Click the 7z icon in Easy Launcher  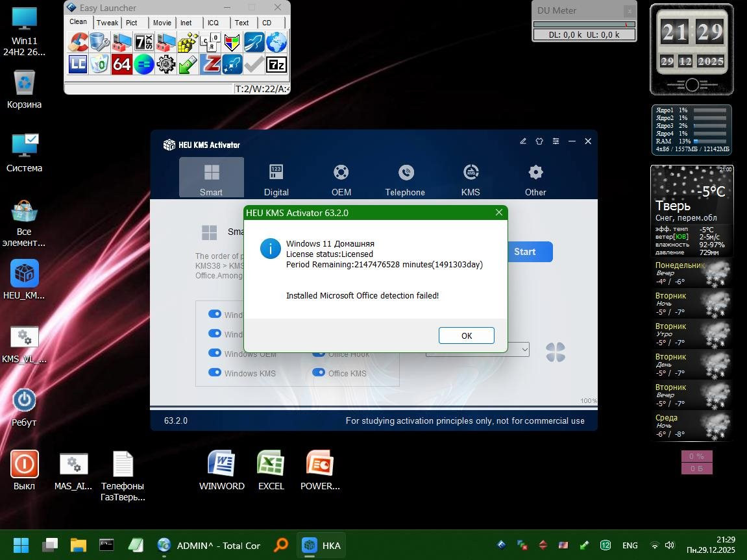pyautogui.click(x=276, y=64)
